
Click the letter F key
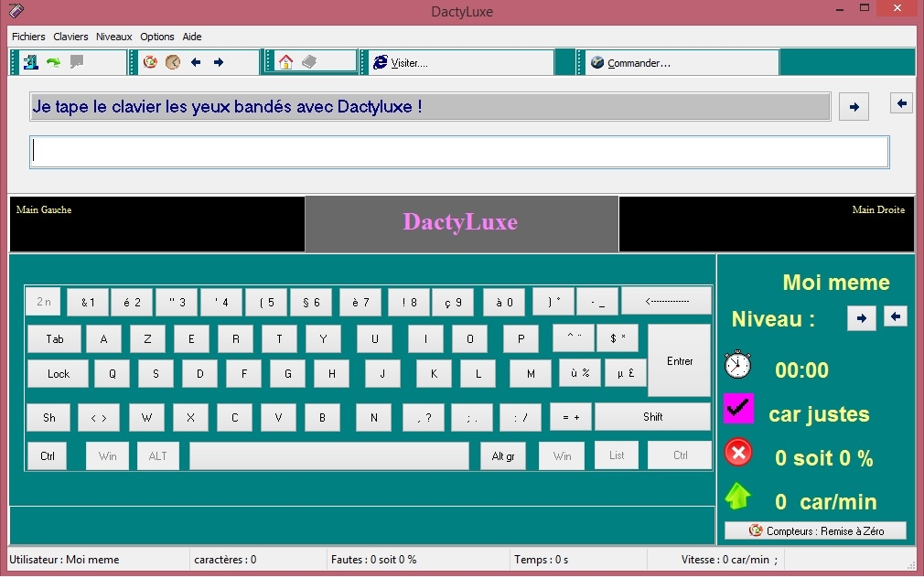tap(244, 373)
